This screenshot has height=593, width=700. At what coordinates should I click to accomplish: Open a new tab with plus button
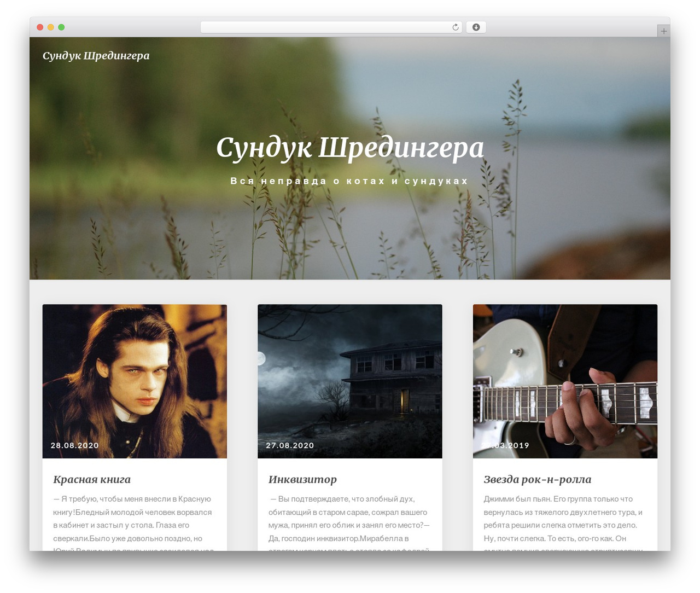[663, 31]
